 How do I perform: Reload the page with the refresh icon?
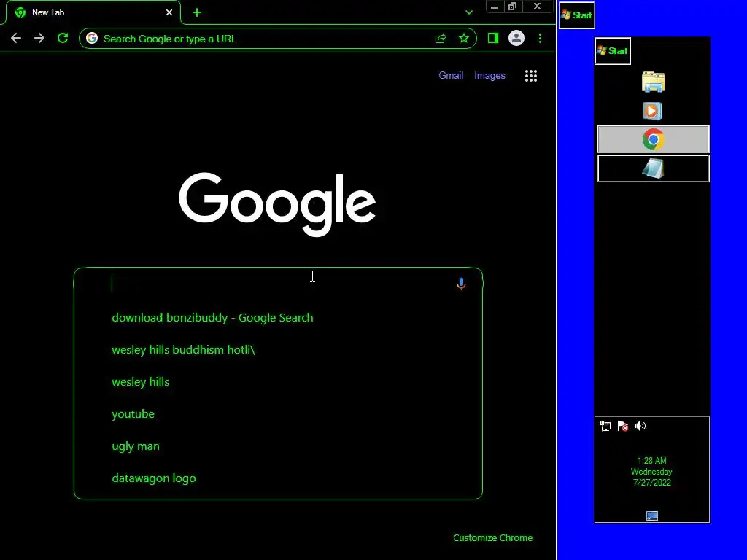63,38
